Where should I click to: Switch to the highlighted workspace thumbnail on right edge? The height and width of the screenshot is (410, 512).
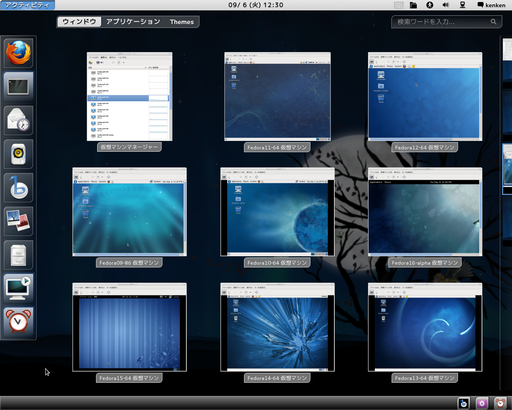click(507, 169)
